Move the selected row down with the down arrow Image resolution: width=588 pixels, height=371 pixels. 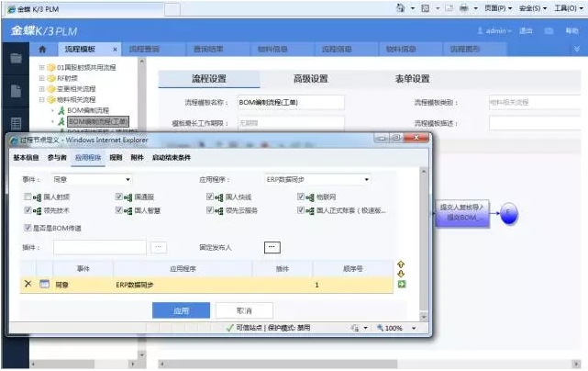(401, 274)
